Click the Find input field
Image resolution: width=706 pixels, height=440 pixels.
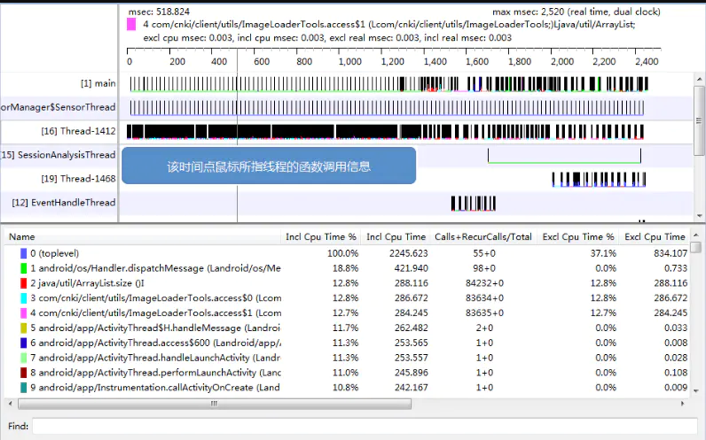tap(365, 426)
